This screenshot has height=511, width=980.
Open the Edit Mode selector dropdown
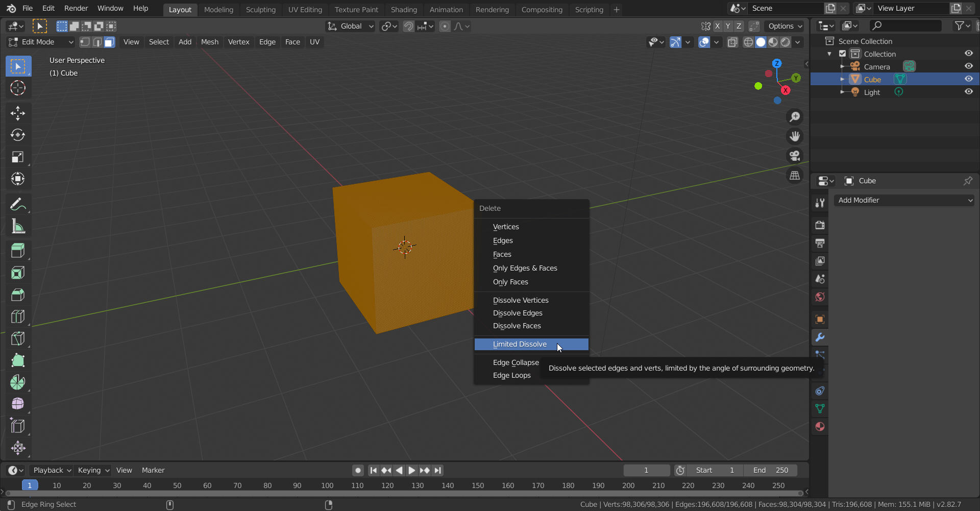[x=41, y=42]
